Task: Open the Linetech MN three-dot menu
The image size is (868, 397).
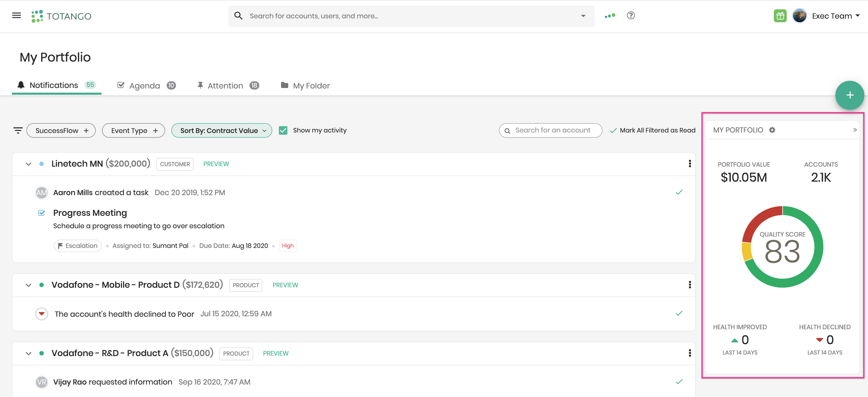Action: coord(690,164)
